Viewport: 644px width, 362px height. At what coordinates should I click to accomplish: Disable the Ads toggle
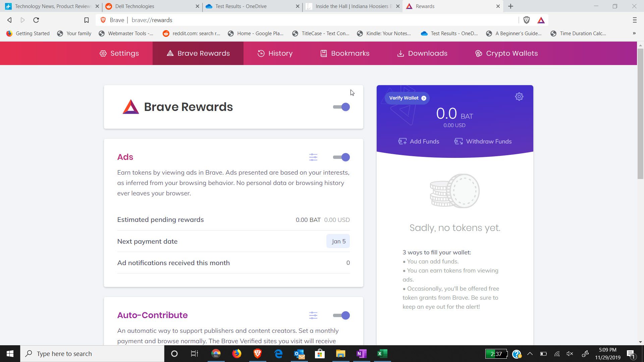click(341, 157)
